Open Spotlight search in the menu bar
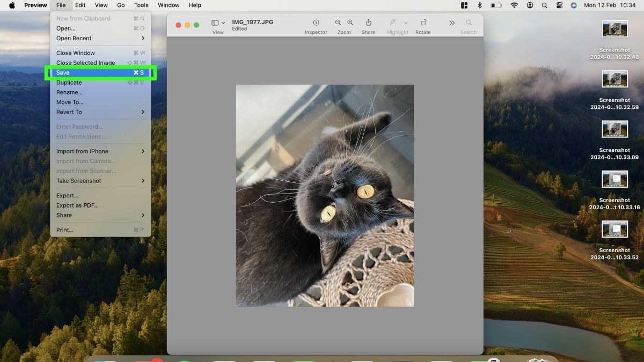This screenshot has width=644, height=362. (545, 5)
